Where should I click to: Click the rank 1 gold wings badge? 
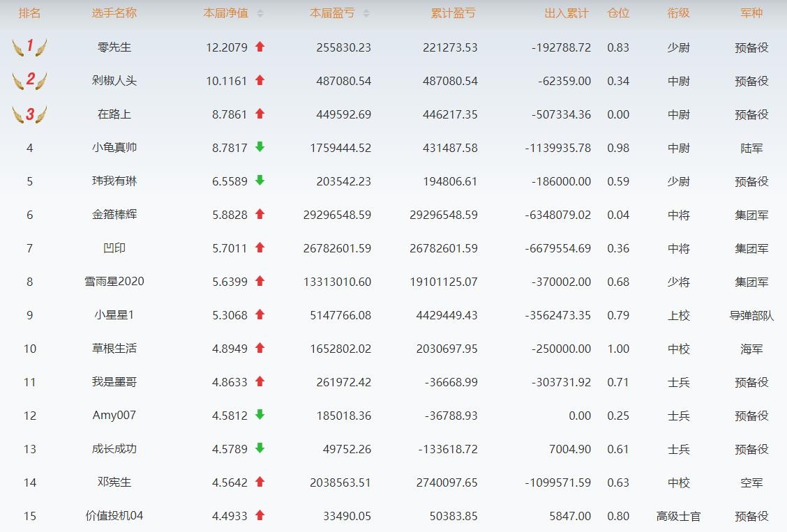pos(29,47)
